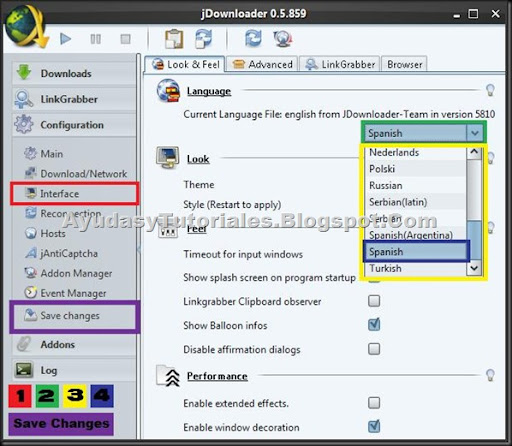
Task: Open the LinkGrabber tab
Action: click(340, 64)
